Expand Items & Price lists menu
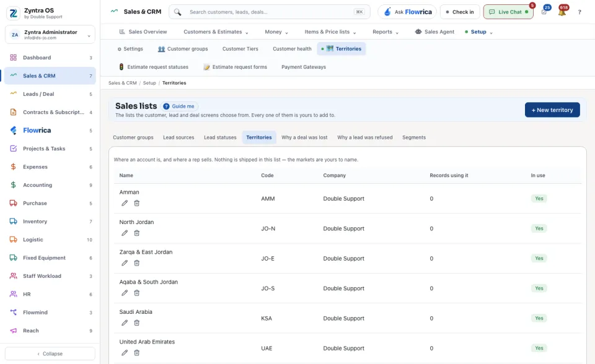This screenshot has width=595, height=364. (x=330, y=32)
